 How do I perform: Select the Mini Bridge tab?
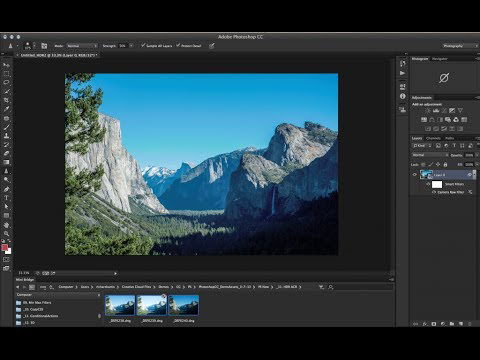tap(25, 280)
